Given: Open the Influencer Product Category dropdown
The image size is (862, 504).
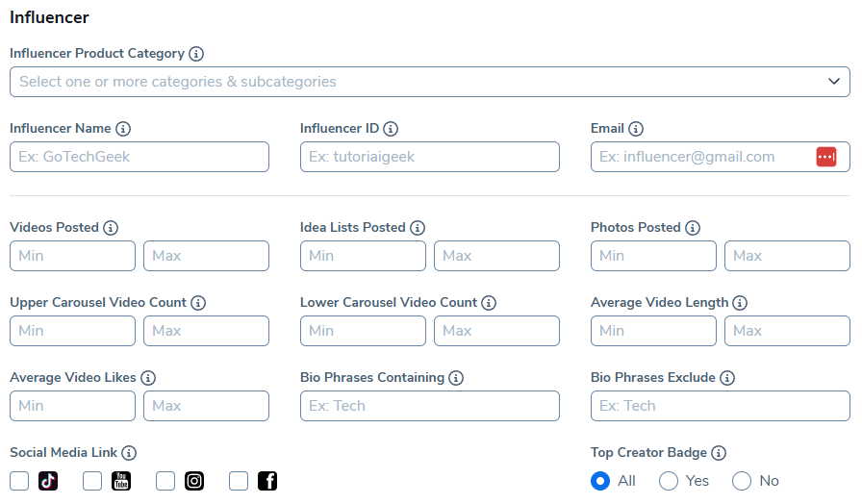Looking at the screenshot, I should 429,82.
